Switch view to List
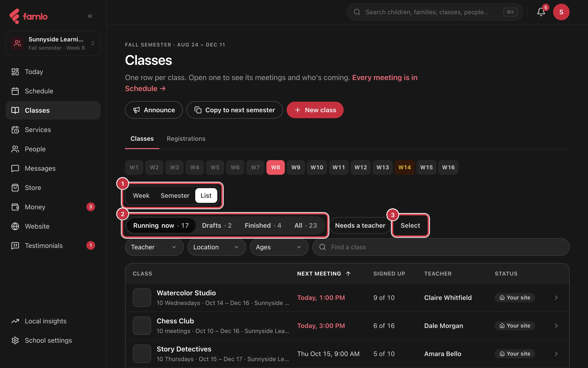The width and height of the screenshot is (588, 368). 206,195
